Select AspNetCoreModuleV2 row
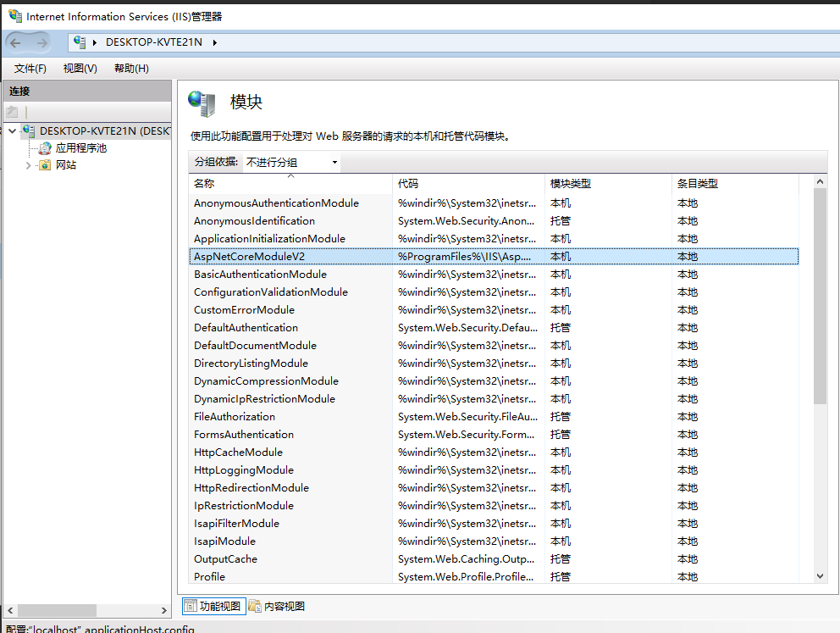Screen dimensions: 840x633 [494, 256]
